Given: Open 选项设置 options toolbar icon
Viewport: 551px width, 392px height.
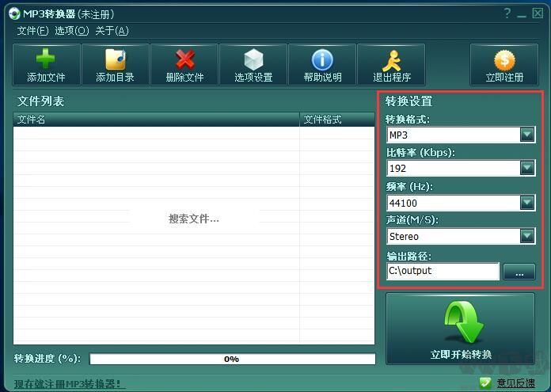Looking at the screenshot, I should tap(253, 59).
